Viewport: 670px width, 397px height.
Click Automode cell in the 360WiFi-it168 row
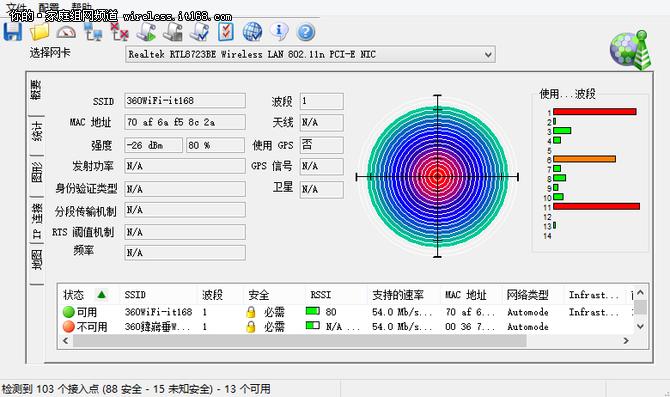click(528, 312)
